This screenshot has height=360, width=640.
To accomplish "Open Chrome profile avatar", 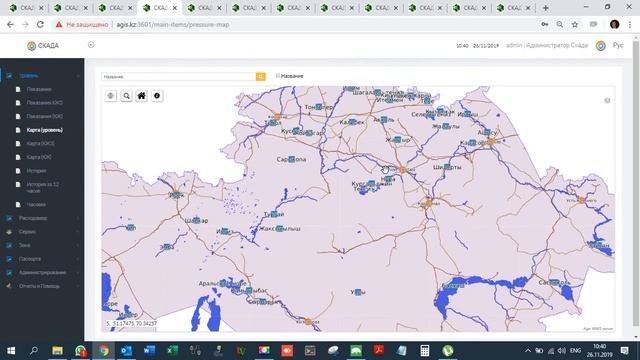I will [614, 24].
